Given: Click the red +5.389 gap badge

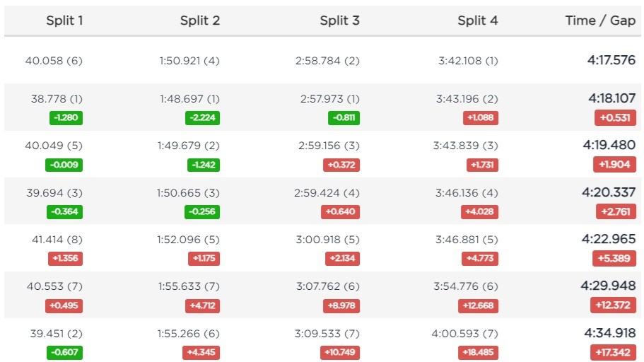Looking at the screenshot, I should point(614,259).
